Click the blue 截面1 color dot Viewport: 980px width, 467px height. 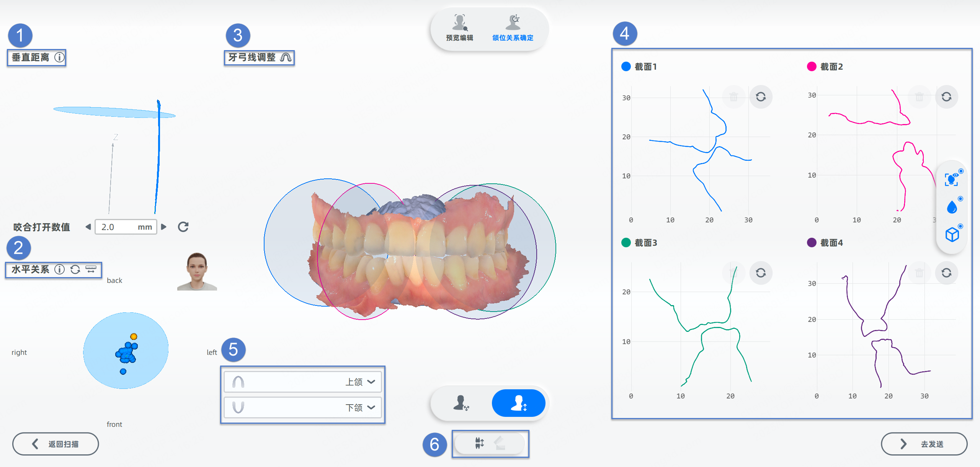(x=626, y=67)
